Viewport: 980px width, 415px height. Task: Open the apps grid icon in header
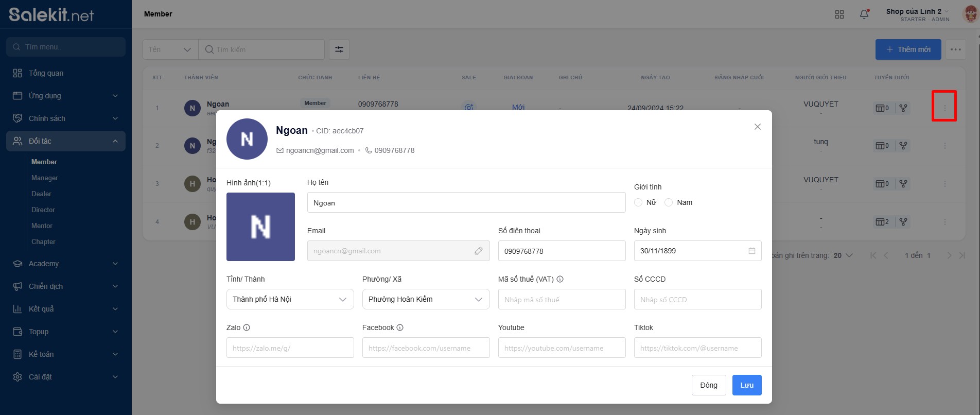839,14
